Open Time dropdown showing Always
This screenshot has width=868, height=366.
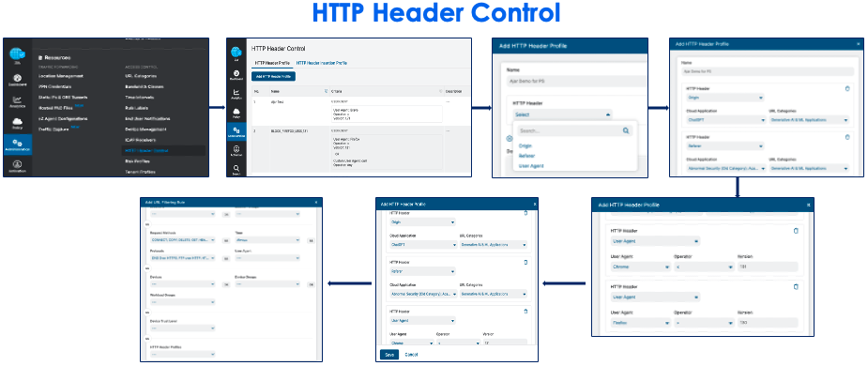[x=267, y=240]
